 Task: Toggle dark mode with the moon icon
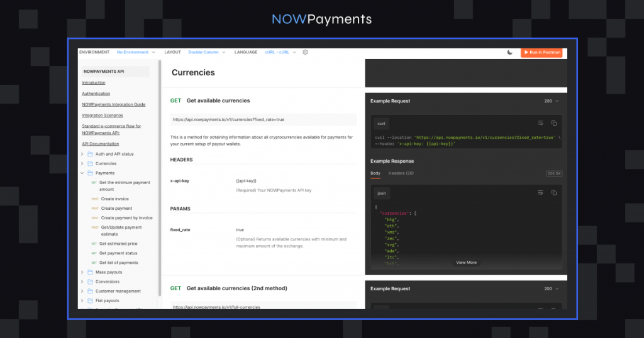(510, 52)
